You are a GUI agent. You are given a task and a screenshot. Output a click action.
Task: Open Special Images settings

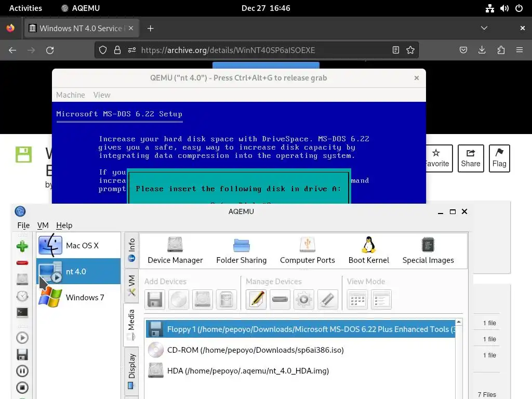tap(428, 251)
